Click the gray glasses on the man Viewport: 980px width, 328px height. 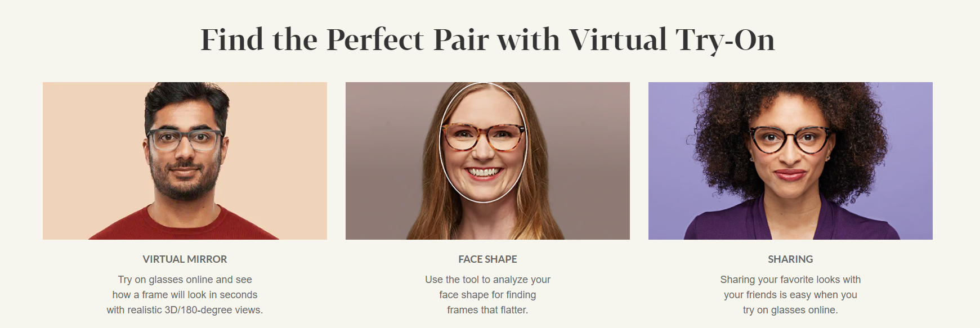tap(185, 139)
